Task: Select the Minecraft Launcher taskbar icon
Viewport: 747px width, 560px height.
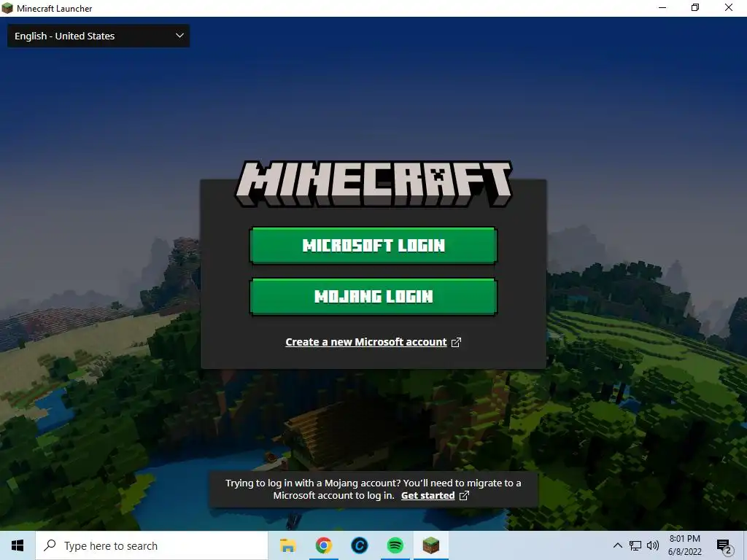Action: (430, 545)
